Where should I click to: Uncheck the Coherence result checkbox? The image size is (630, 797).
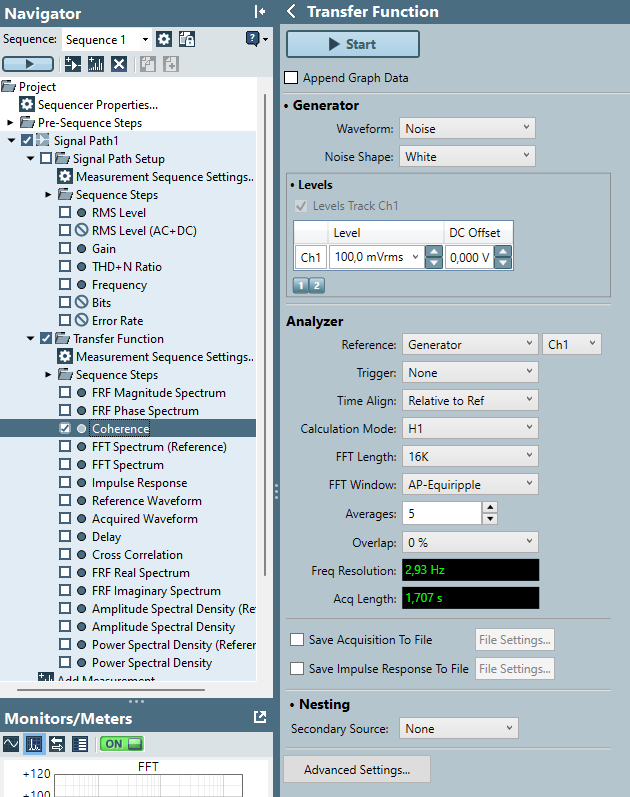(65, 428)
